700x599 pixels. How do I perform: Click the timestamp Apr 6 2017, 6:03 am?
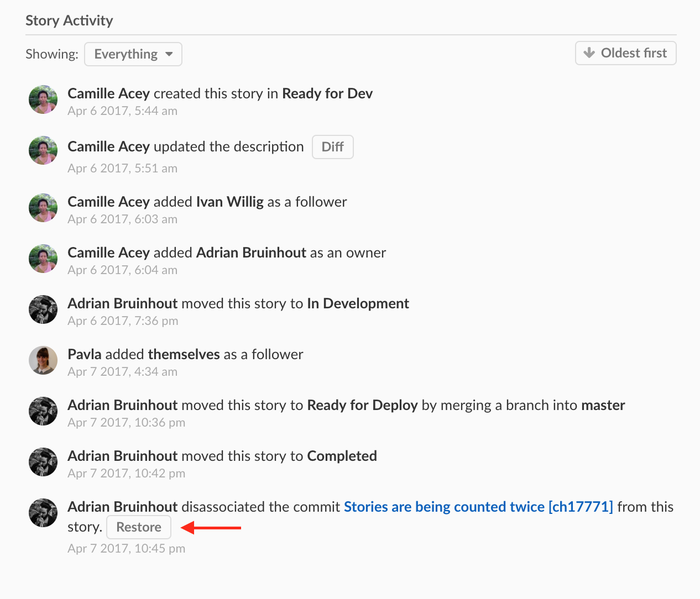click(x=123, y=219)
